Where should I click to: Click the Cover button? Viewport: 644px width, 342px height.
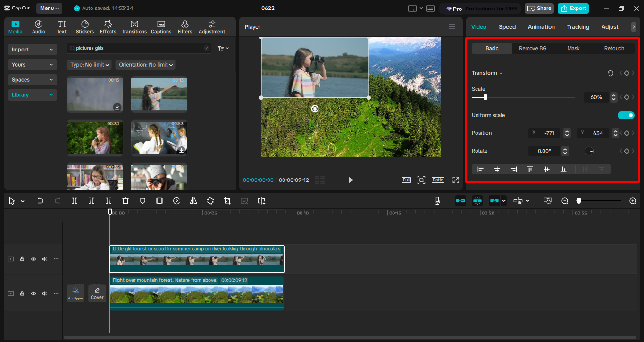click(x=97, y=293)
